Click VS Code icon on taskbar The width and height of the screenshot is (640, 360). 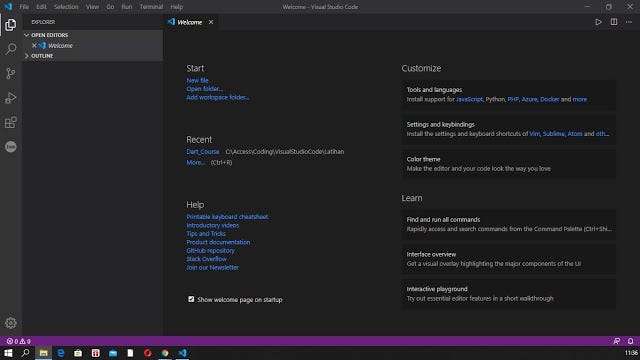click(x=182, y=353)
